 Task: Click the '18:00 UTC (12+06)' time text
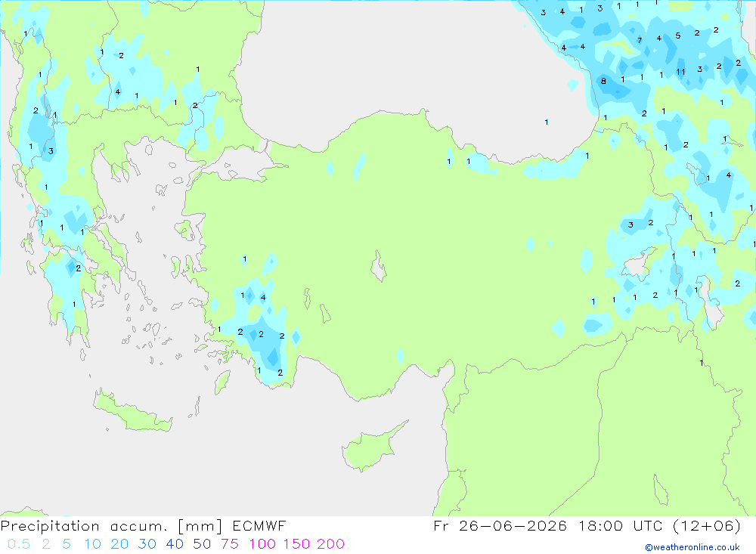tap(659, 526)
